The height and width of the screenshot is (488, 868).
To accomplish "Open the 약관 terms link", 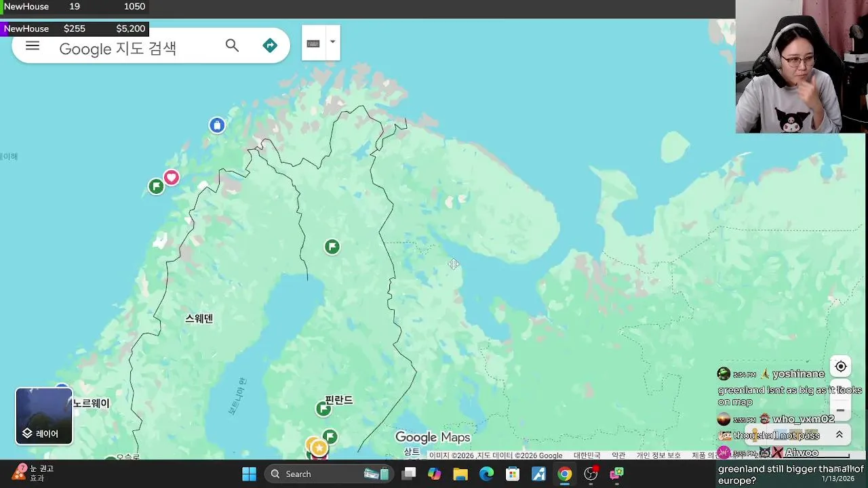I will [618, 455].
